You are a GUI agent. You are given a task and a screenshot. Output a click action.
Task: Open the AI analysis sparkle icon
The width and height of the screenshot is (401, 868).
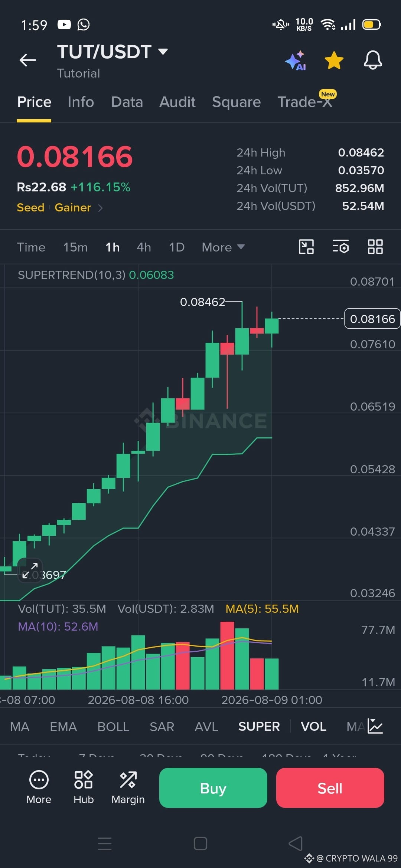pos(296,60)
